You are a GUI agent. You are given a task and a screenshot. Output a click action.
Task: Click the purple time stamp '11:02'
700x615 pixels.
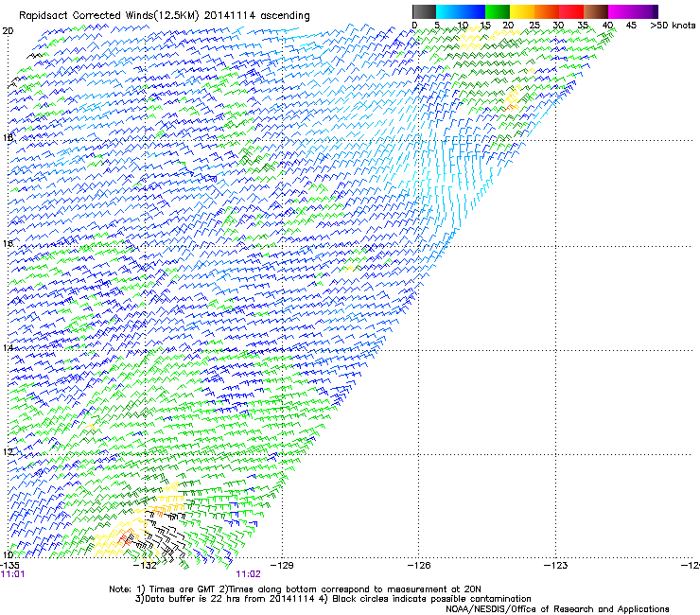(248, 574)
